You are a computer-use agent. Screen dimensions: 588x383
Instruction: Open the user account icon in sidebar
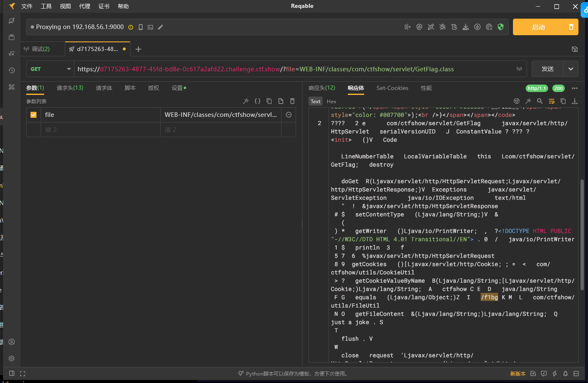(x=12, y=342)
